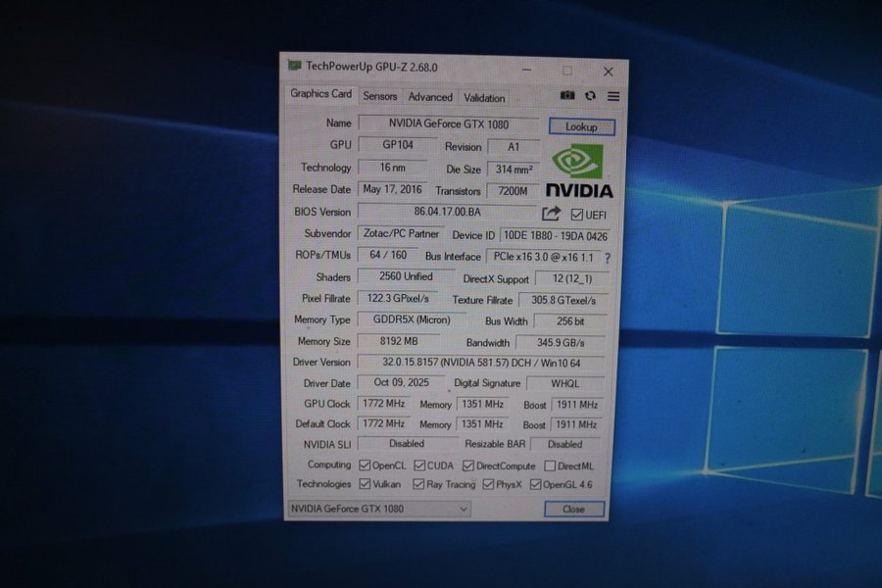Switch to the Sensors tab
The height and width of the screenshot is (588, 882).
pos(380,97)
